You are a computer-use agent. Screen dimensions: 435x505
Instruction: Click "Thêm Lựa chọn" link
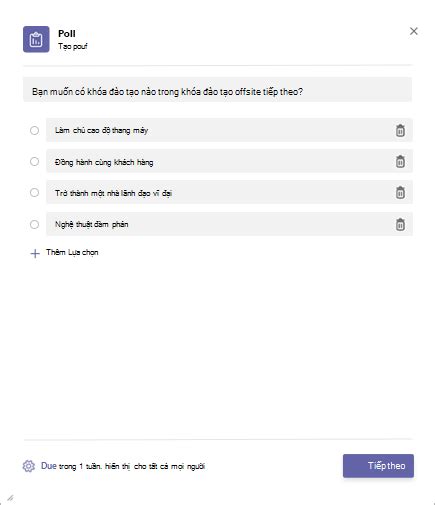click(72, 253)
